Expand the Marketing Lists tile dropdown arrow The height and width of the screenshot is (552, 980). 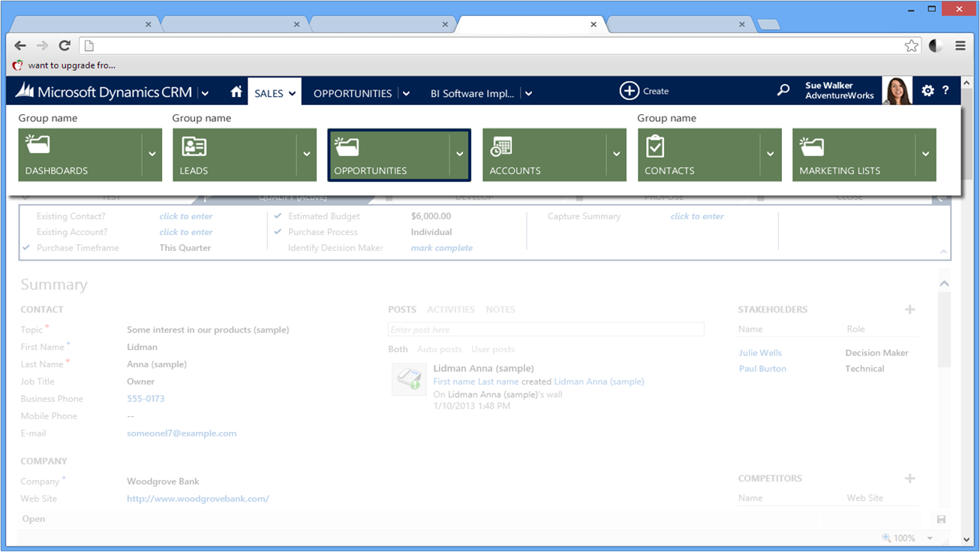pyautogui.click(x=925, y=154)
